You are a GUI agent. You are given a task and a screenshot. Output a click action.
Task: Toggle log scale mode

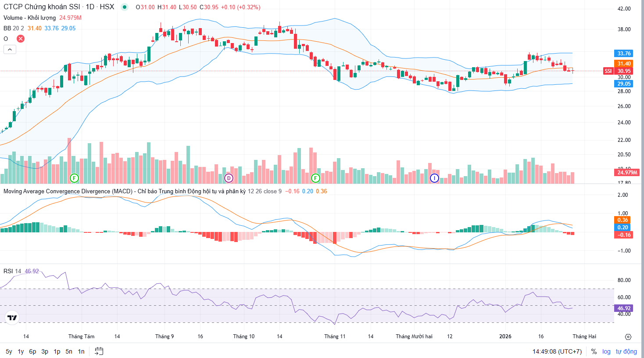pyautogui.click(x=606, y=351)
